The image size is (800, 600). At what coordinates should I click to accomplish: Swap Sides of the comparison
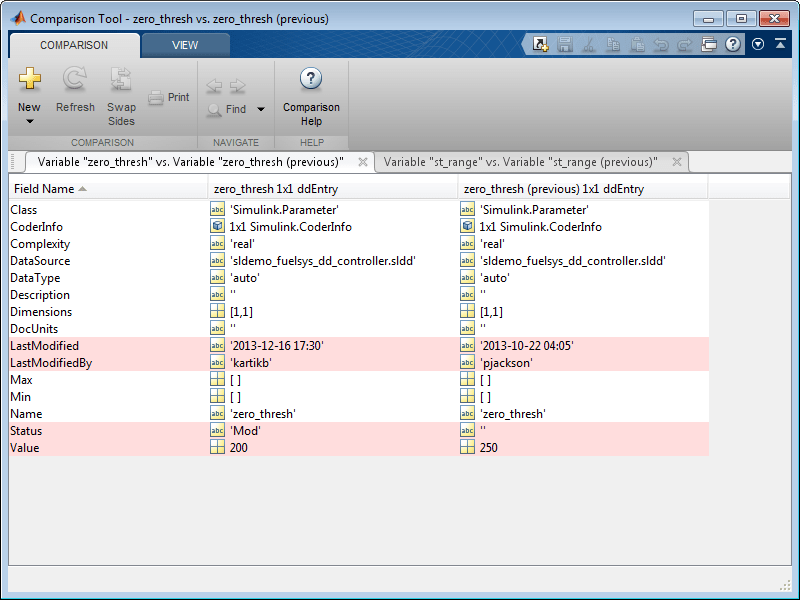121,96
